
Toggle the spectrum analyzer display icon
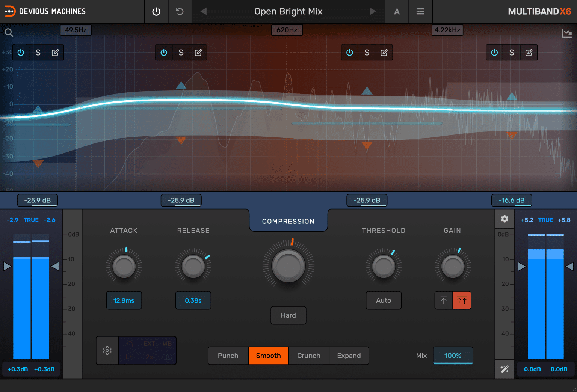click(567, 33)
